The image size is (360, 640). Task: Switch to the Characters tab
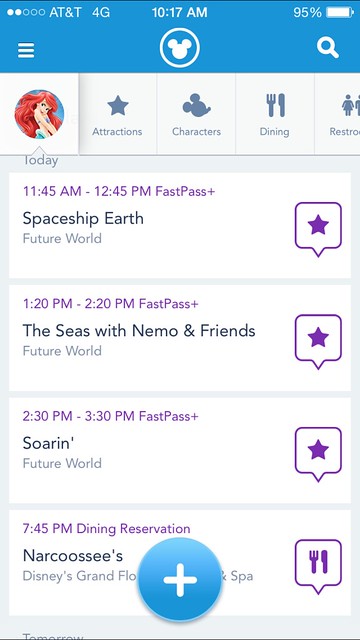click(x=196, y=114)
